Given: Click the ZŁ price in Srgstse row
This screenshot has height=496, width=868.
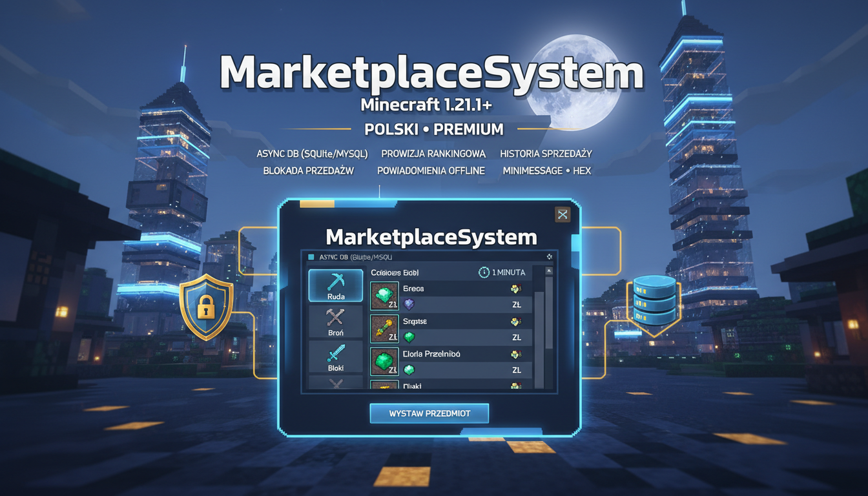Looking at the screenshot, I should pyautogui.click(x=517, y=338).
